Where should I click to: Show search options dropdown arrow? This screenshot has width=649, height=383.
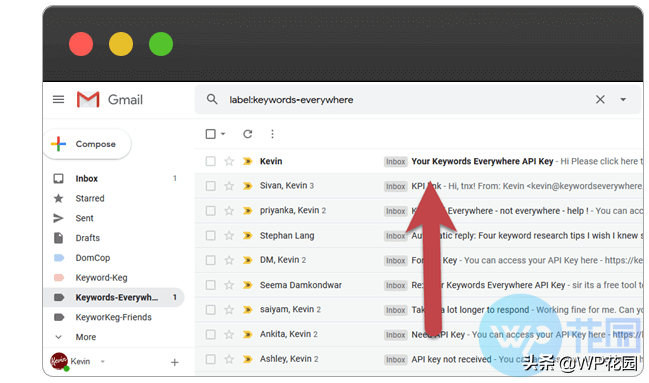623,99
